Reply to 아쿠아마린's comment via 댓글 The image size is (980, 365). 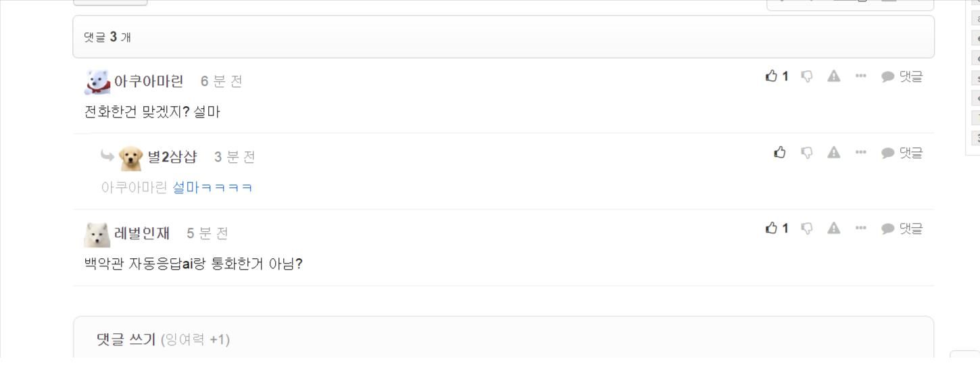tap(902, 76)
